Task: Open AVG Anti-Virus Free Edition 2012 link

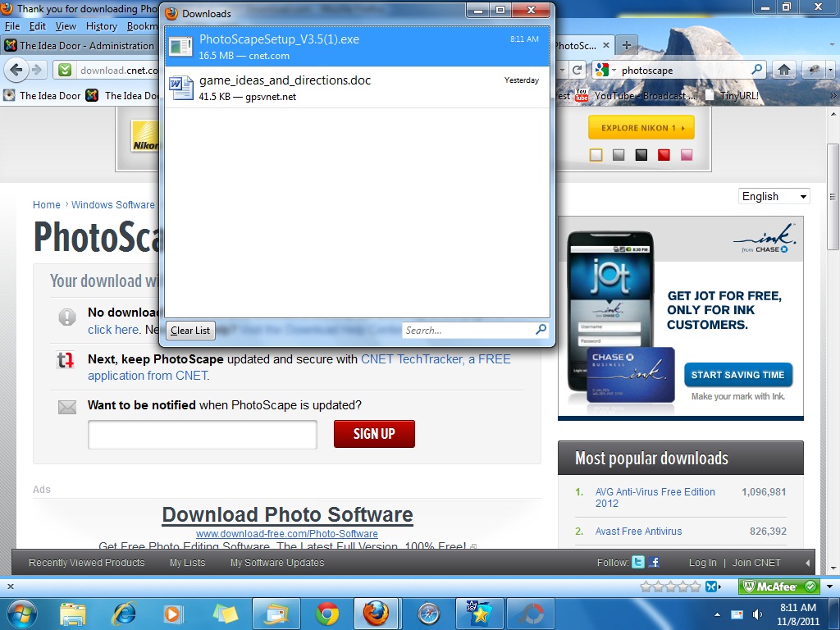Action: pos(655,497)
